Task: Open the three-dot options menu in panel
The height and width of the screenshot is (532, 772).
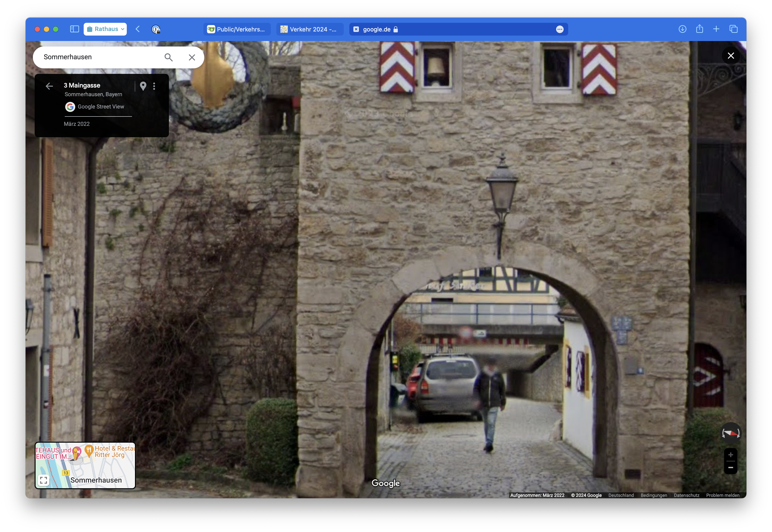Action: [x=154, y=86]
